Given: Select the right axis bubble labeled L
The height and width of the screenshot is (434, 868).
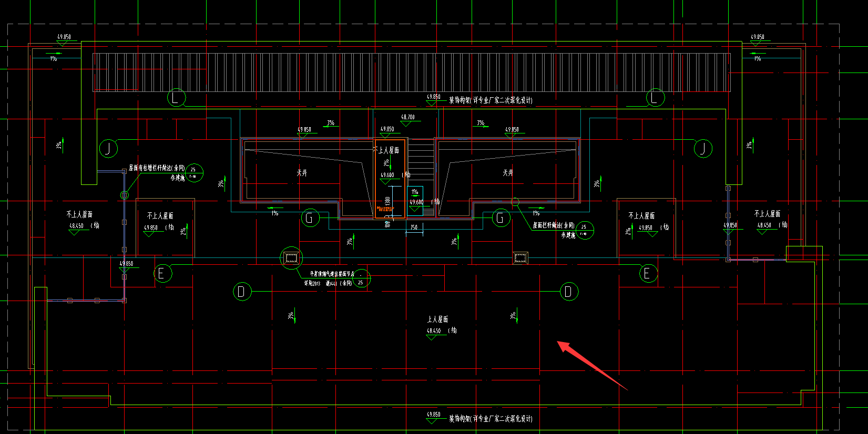Looking at the screenshot, I should click(655, 98).
